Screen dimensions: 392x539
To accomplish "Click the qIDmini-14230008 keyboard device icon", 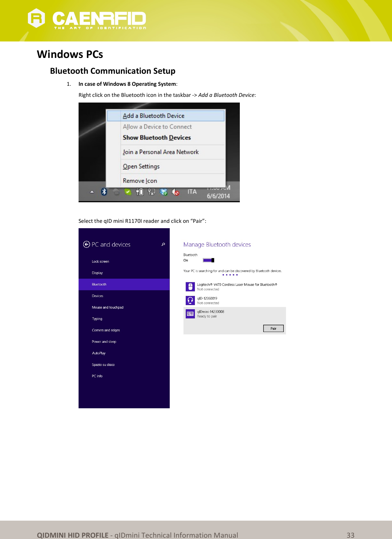I will (x=190, y=314).
